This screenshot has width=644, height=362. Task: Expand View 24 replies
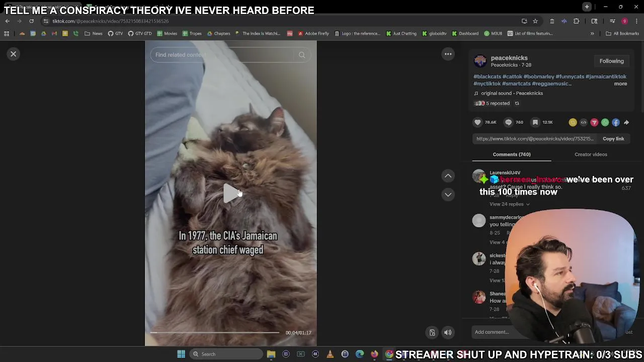509,204
